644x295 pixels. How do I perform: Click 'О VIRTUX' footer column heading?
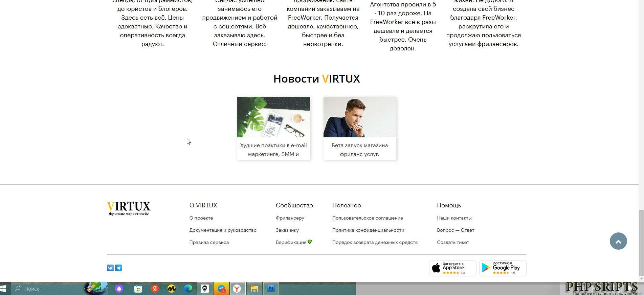(x=203, y=205)
